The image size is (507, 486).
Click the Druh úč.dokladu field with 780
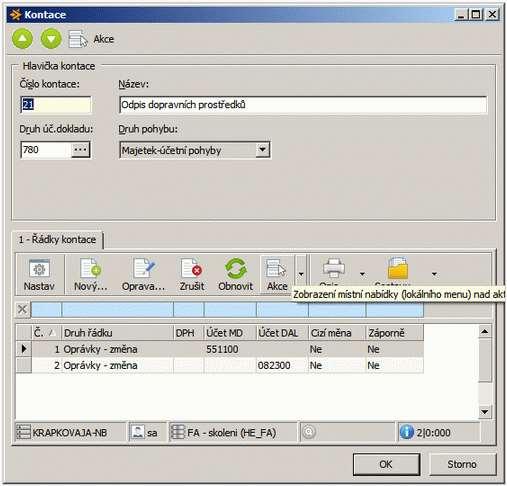(46, 150)
